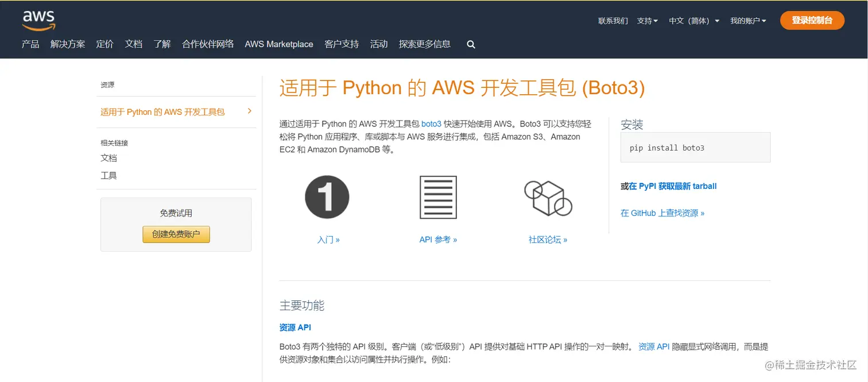Follow the 入门 » link
Image resolution: width=868 pixels, height=382 pixels.
click(x=328, y=240)
